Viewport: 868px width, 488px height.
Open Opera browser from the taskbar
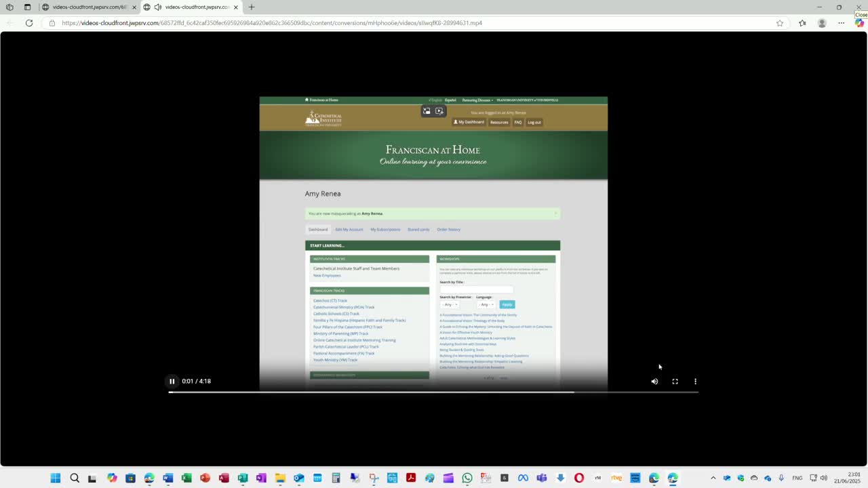[579, 478]
